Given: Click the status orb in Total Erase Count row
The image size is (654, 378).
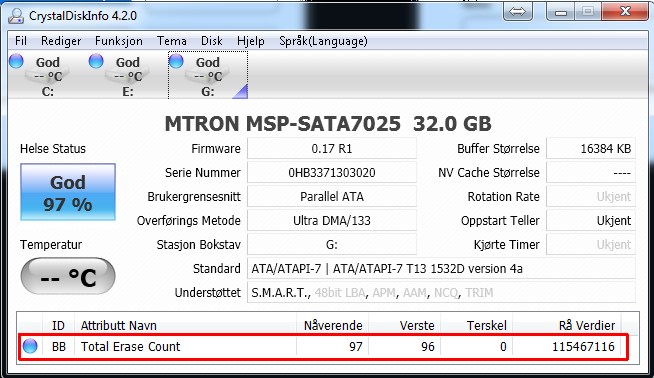Looking at the screenshot, I should tap(30, 346).
